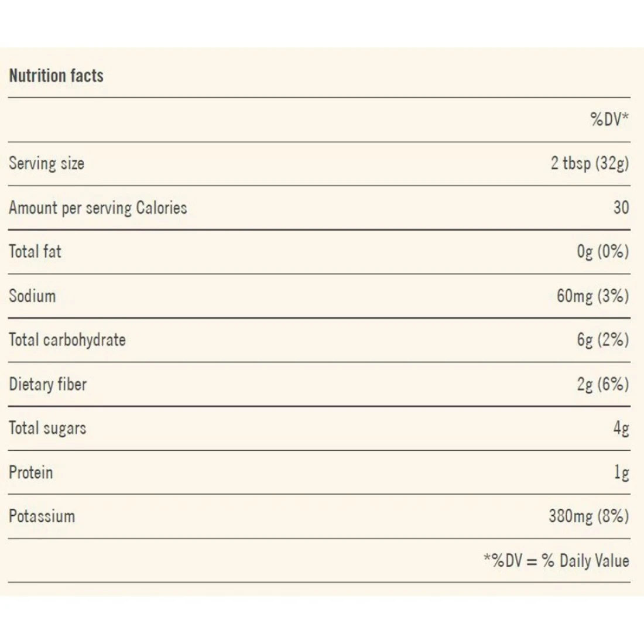Select the Protein row label
Screen dimensions: 644x644
pos(31,472)
